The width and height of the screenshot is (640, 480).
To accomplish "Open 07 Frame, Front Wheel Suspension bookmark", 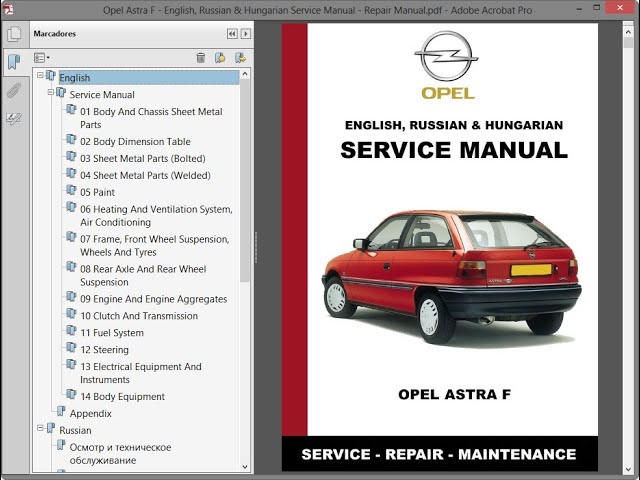I will (x=155, y=245).
